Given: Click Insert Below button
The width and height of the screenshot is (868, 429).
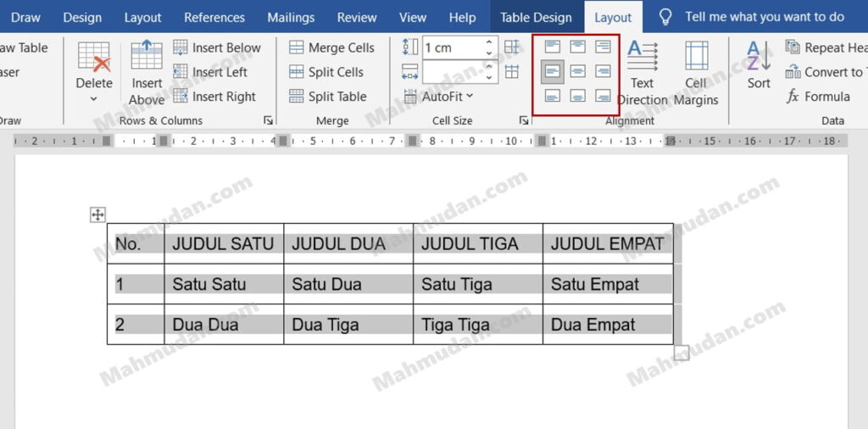Looking at the screenshot, I should 217,47.
